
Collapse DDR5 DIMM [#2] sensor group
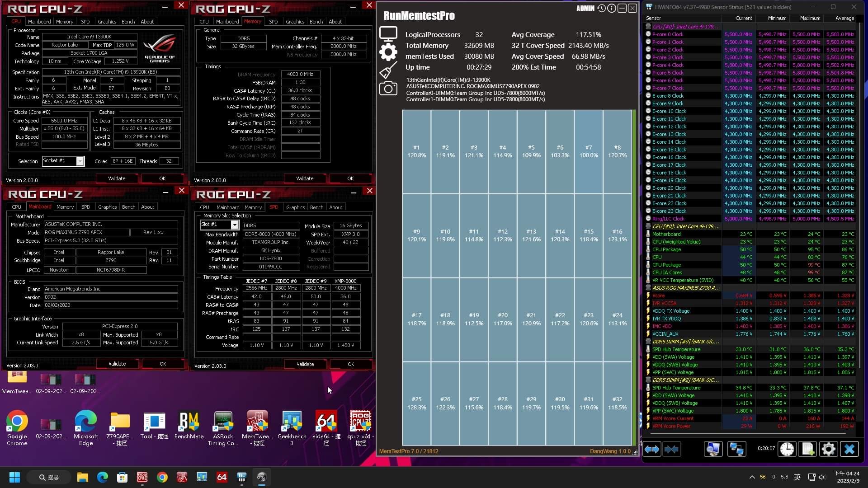tap(648, 380)
